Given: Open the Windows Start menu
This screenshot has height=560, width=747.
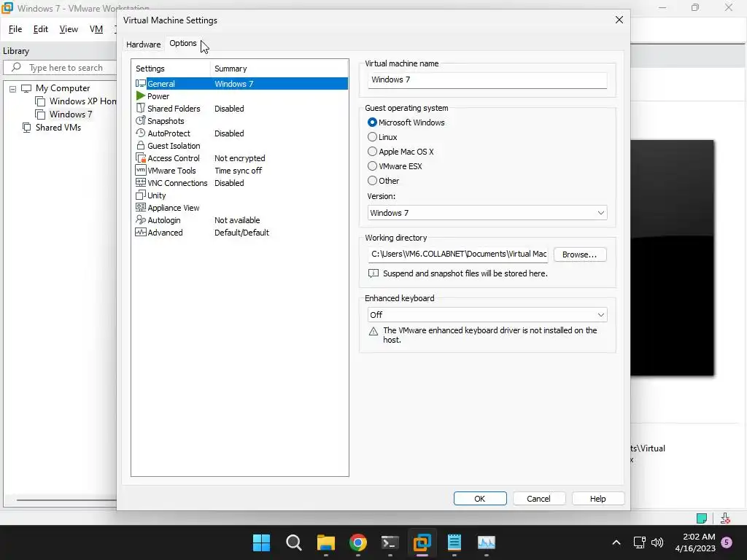Looking at the screenshot, I should pyautogui.click(x=261, y=542).
